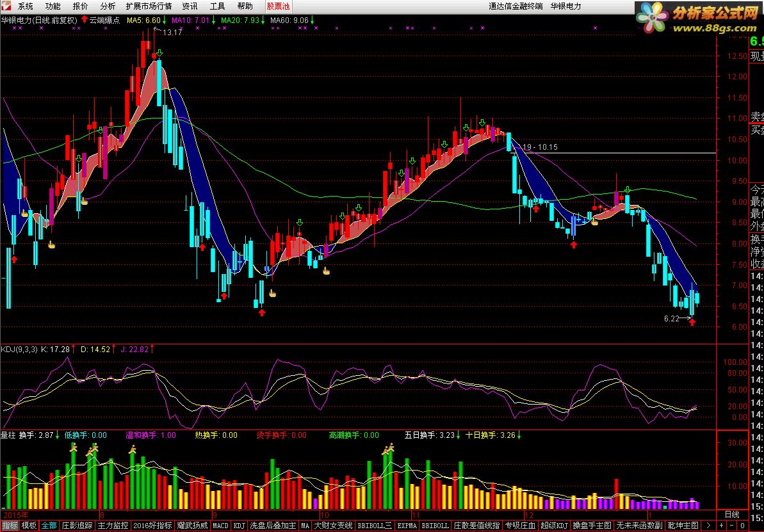764x532 pixels.
Task: Open the 报价 menu
Action: pos(80,6)
